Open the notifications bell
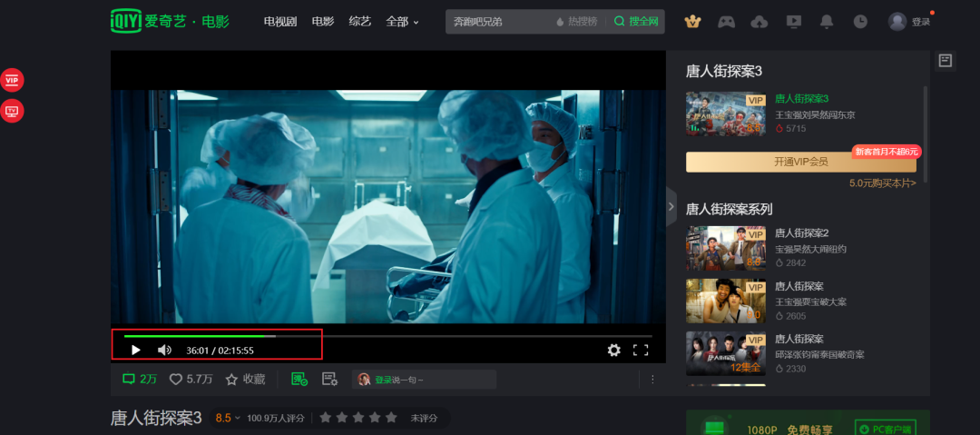980x435 pixels. [827, 22]
